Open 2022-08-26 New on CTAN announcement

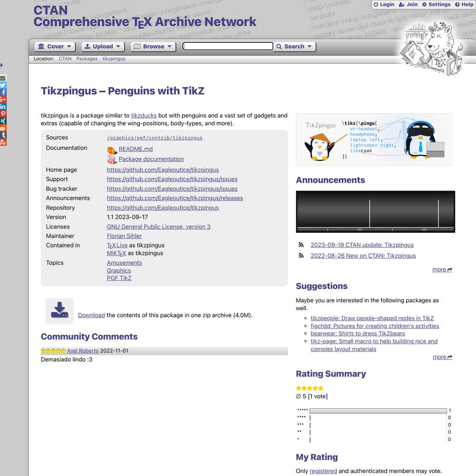pyautogui.click(x=363, y=256)
